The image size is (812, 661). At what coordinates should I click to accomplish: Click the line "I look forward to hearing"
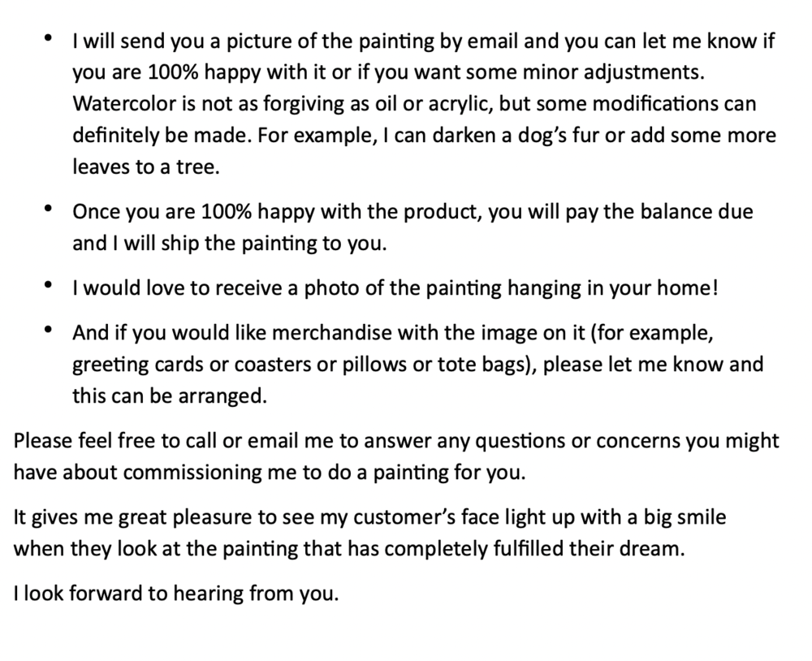click(x=175, y=593)
